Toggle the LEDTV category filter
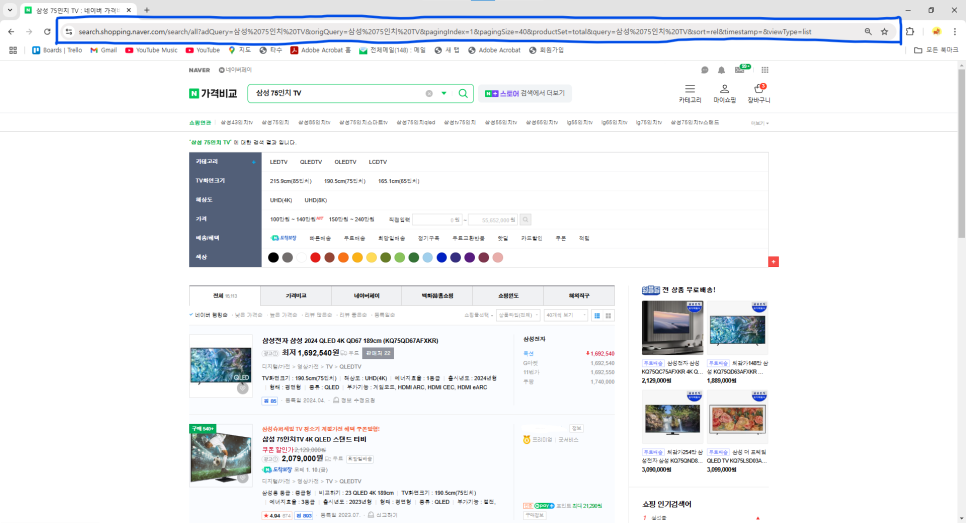The image size is (966, 523). [278, 162]
